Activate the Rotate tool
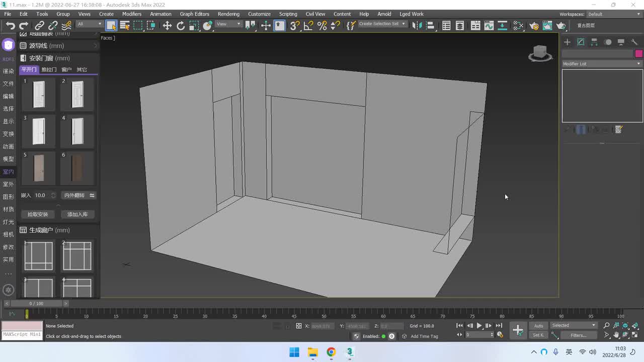The height and width of the screenshot is (362, 644). [x=181, y=26]
